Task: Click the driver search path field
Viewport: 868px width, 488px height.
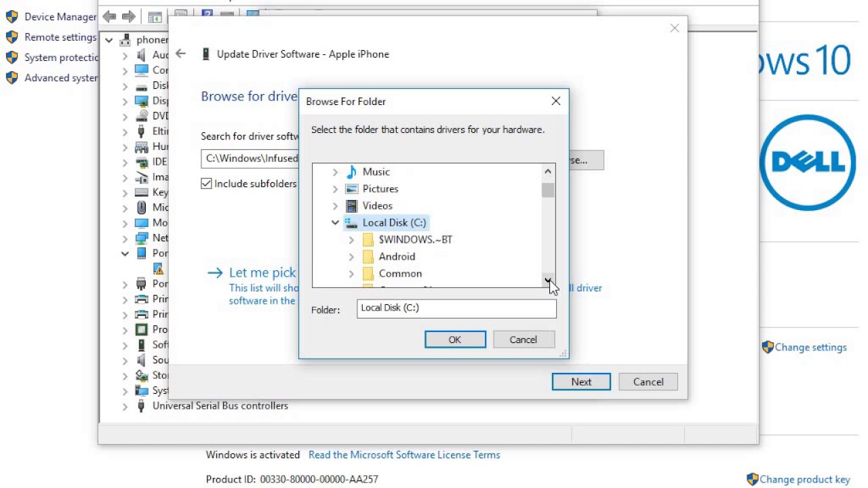Action: coord(250,159)
